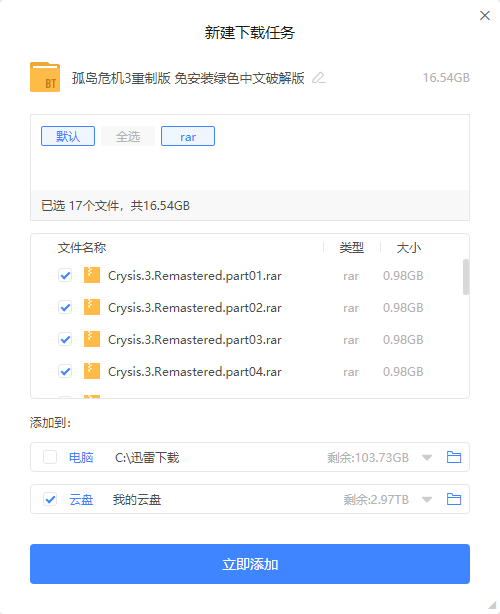Uncheck Crysis.3.Remastered.part04.rar
The image size is (500, 614).
[65, 371]
